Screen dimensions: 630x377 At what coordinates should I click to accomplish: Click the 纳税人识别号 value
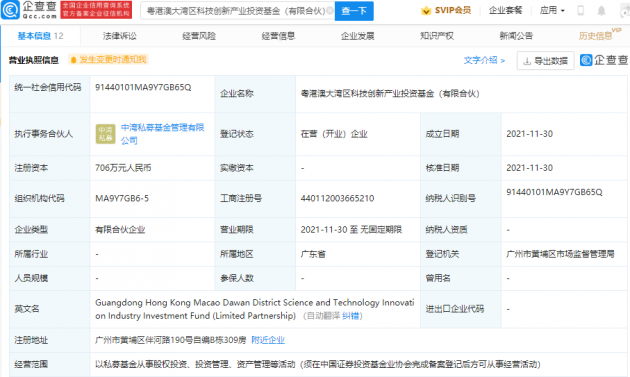554,192
